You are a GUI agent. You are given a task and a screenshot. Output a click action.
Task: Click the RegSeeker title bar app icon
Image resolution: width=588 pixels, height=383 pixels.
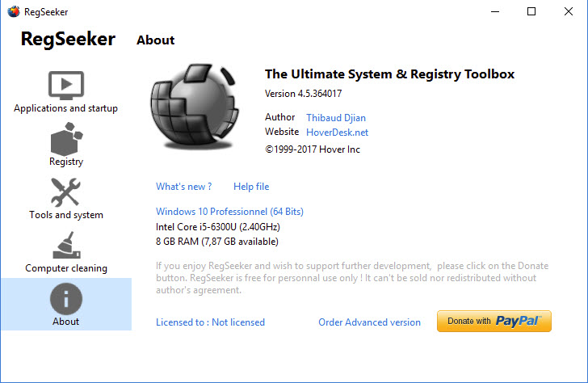[x=14, y=11]
